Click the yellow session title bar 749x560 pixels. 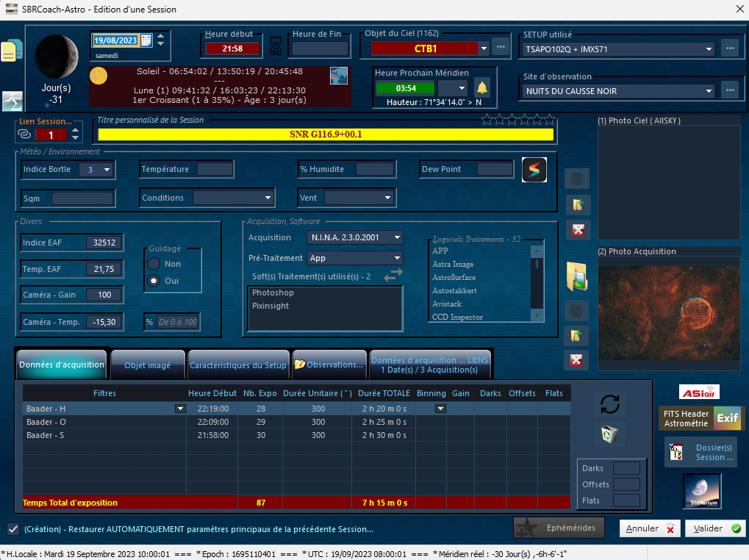point(326,134)
